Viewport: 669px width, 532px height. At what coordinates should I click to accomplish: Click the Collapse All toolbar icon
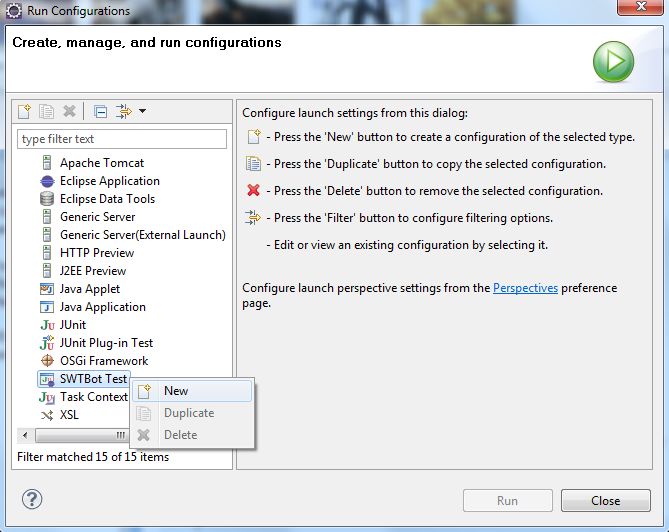100,112
